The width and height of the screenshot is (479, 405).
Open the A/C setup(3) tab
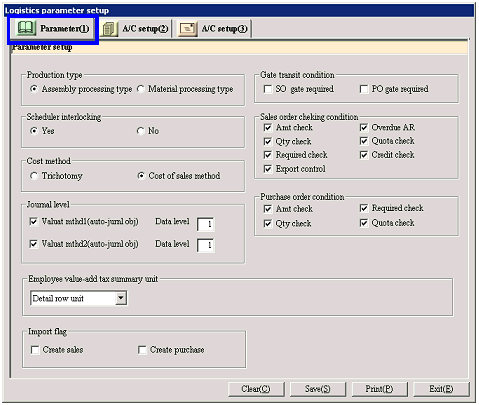coord(214,29)
